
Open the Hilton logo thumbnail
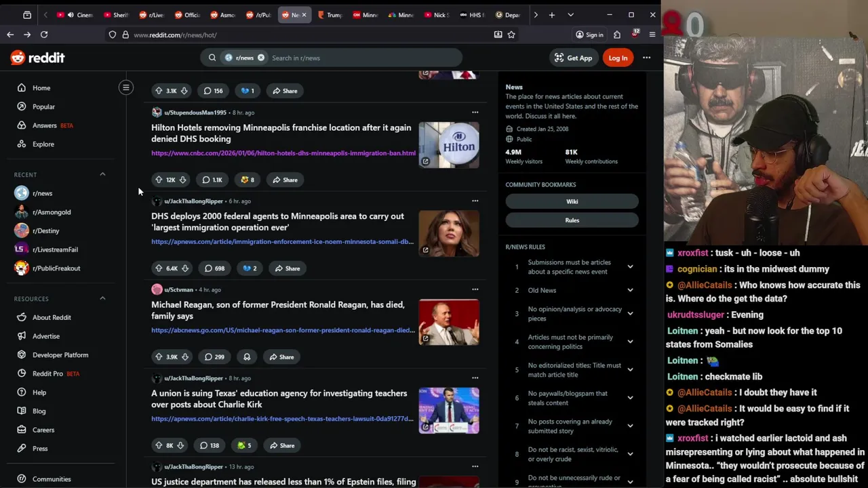point(449,144)
